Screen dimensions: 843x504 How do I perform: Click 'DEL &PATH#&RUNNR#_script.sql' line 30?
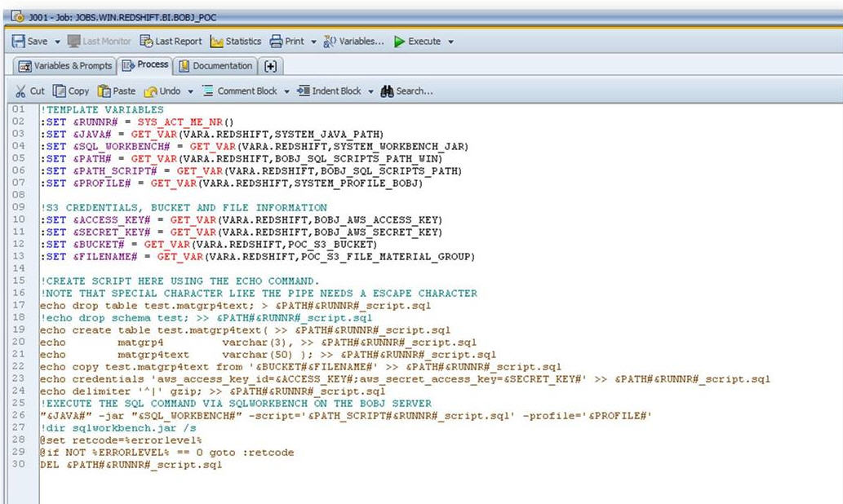click(131, 466)
